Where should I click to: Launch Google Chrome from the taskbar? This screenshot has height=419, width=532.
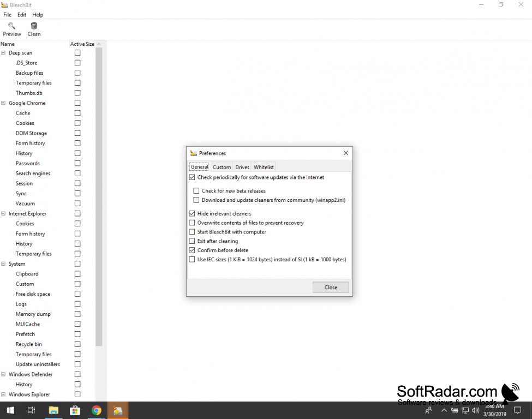97,410
